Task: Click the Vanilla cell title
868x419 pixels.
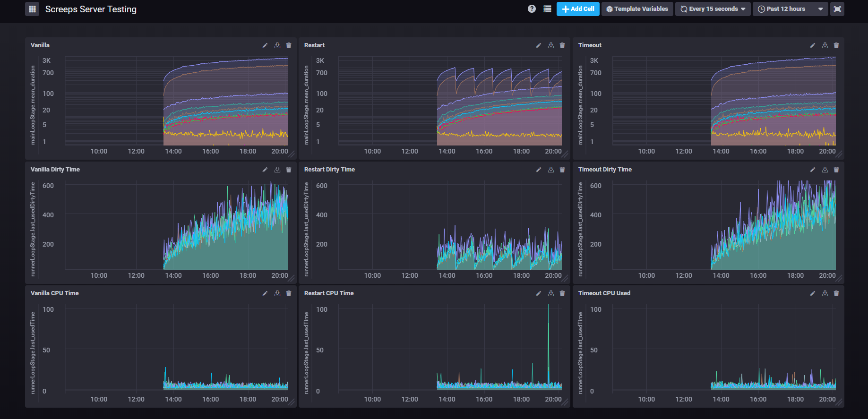Action: (40, 45)
